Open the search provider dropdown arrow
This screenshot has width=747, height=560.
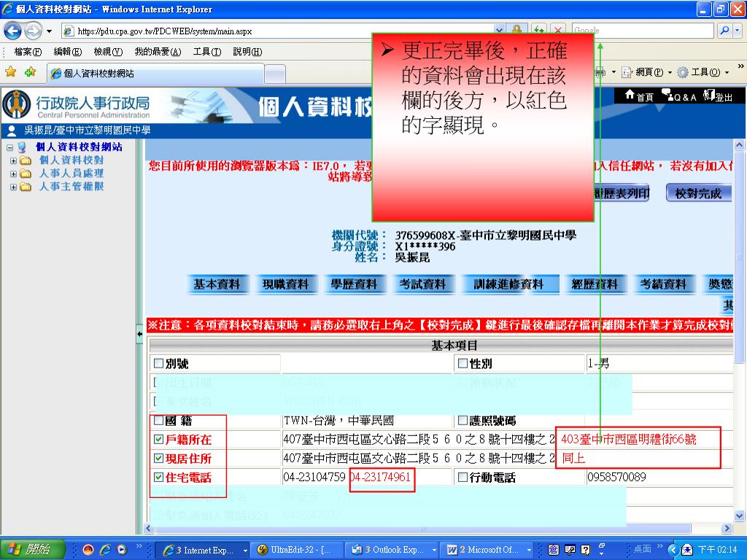pyautogui.click(x=738, y=31)
